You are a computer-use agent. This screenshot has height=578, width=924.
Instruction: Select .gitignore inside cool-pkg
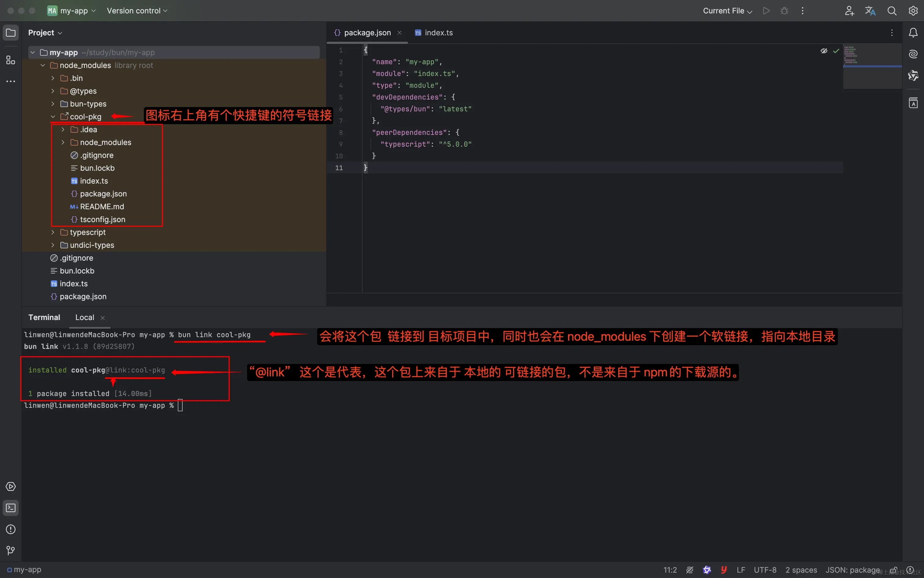click(92, 155)
